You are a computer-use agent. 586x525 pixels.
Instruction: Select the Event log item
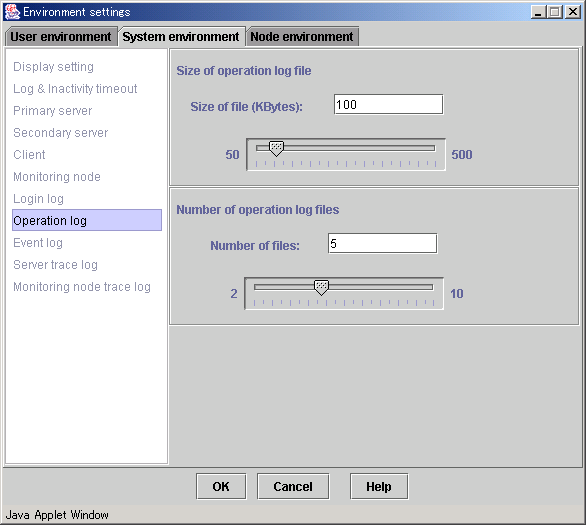(x=38, y=243)
